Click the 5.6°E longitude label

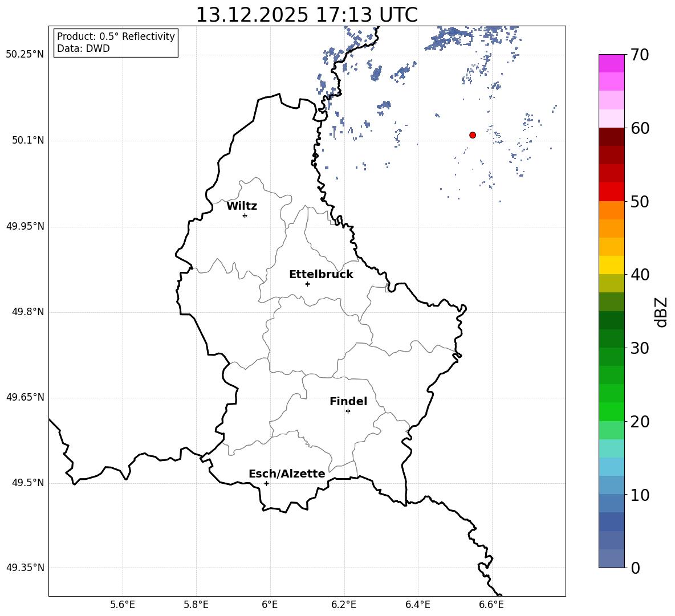click(x=123, y=605)
